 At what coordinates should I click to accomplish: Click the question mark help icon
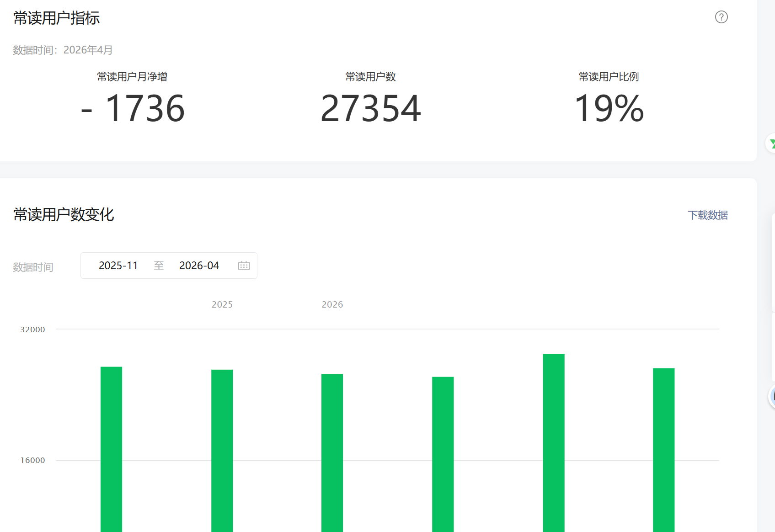[721, 17]
